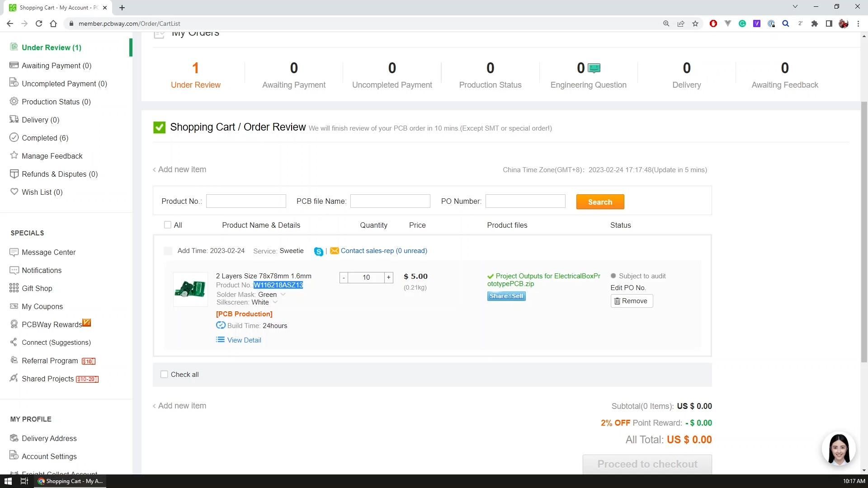
Task: Open Awaiting Payment in the sidebar
Action: (x=56, y=66)
